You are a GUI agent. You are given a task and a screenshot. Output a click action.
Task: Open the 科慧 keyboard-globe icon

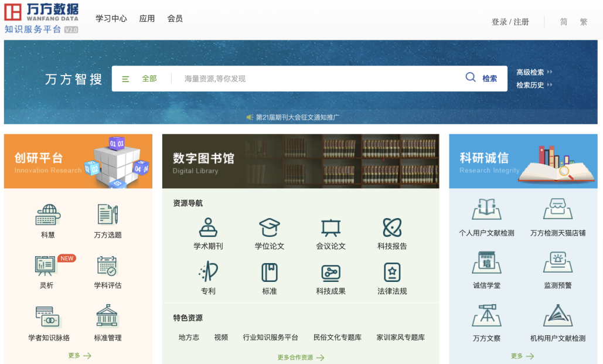pyautogui.click(x=48, y=215)
